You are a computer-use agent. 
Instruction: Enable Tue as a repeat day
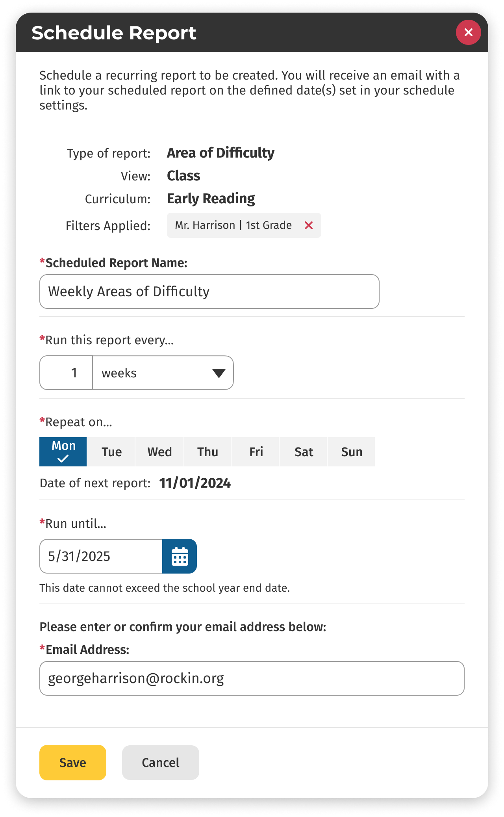click(111, 452)
